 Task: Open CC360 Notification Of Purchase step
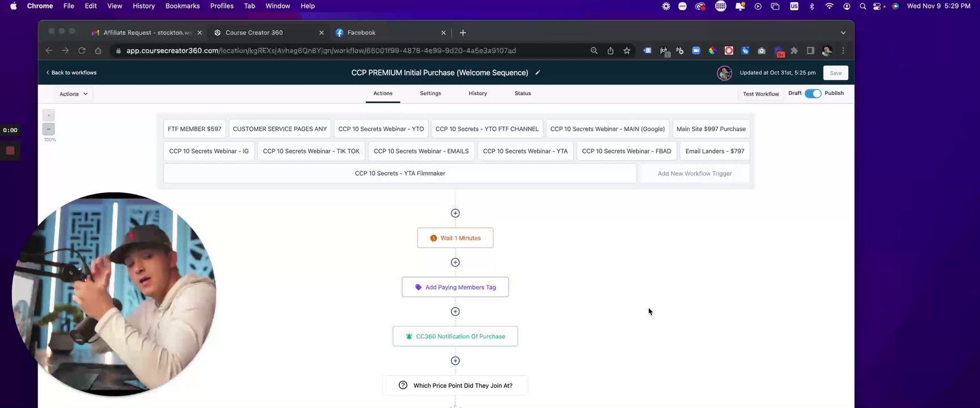pos(455,337)
